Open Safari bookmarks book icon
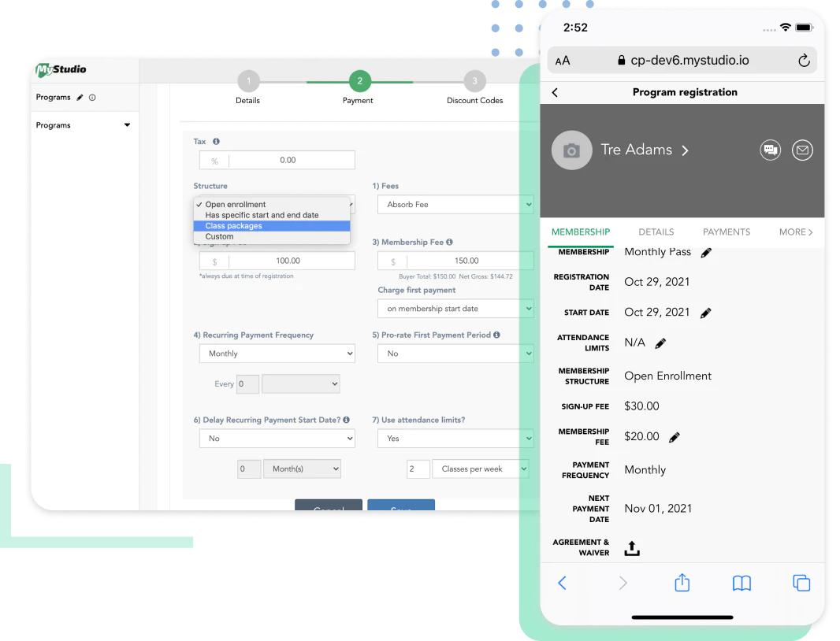The height and width of the screenshot is (641, 840). (742, 584)
